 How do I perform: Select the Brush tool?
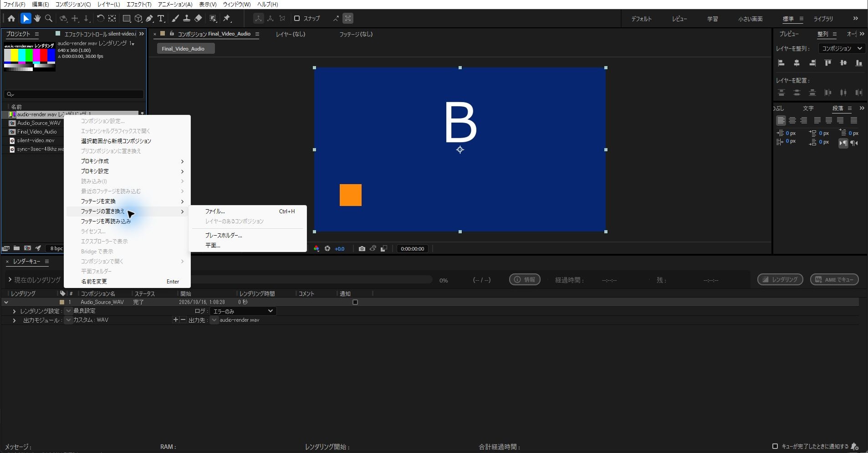(175, 18)
